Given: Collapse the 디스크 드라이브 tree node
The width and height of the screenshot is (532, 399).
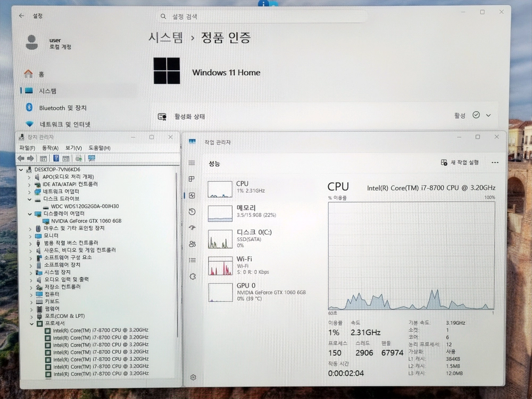Looking at the screenshot, I should click(x=30, y=199).
